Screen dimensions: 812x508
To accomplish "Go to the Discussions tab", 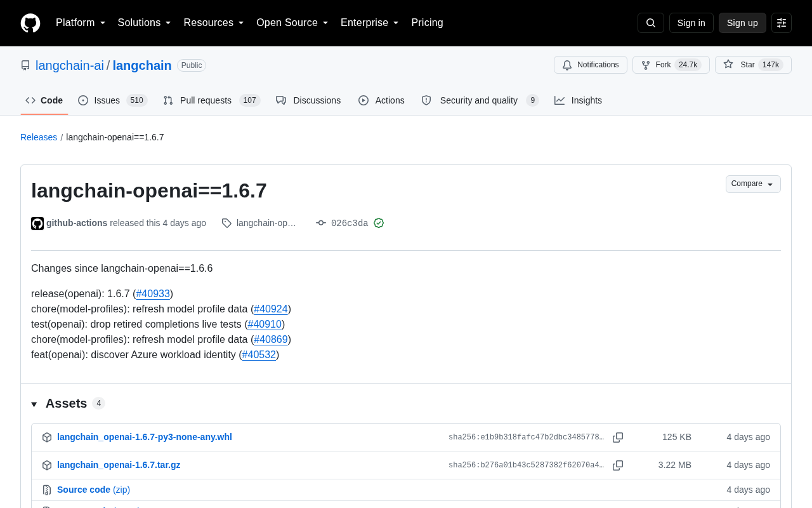I will [x=308, y=100].
